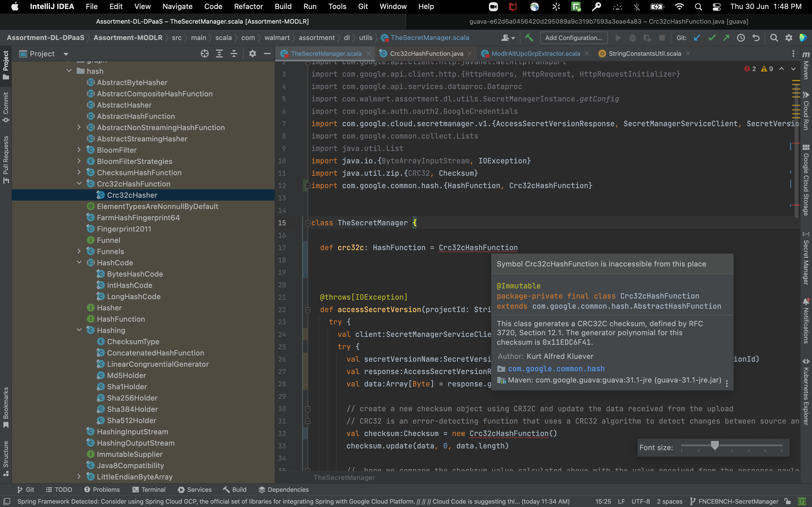Open Search Everywhere with the magnifier icon

click(774, 37)
